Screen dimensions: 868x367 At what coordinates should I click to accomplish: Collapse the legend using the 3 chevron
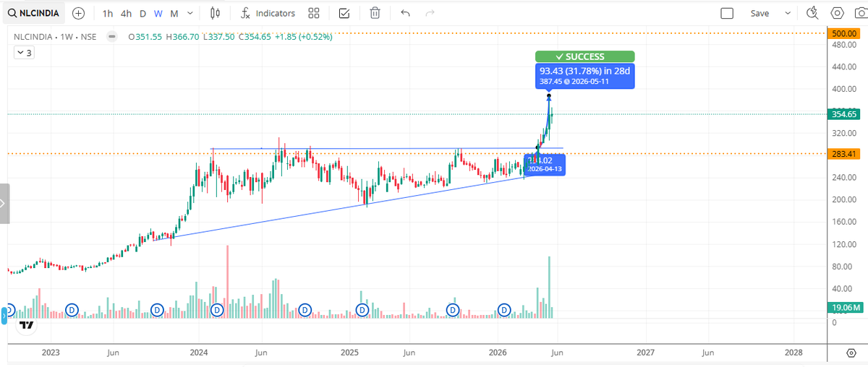point(24,53)
